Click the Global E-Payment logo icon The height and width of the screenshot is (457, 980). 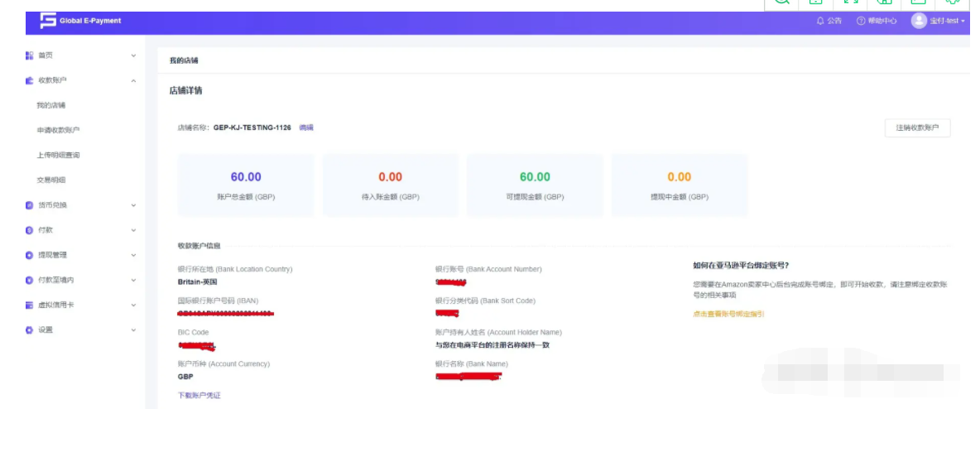(48, 21)
